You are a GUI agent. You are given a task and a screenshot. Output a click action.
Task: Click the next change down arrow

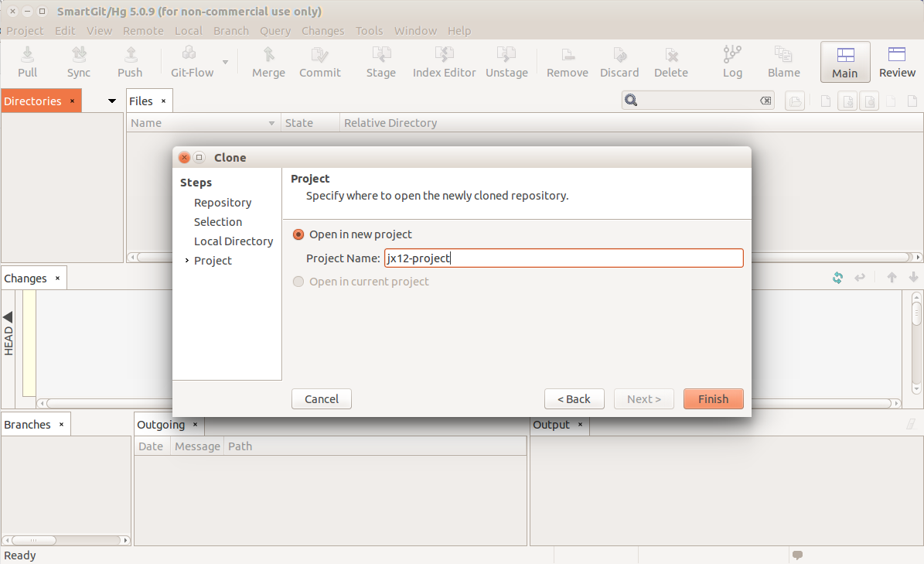tap(913, 277)
